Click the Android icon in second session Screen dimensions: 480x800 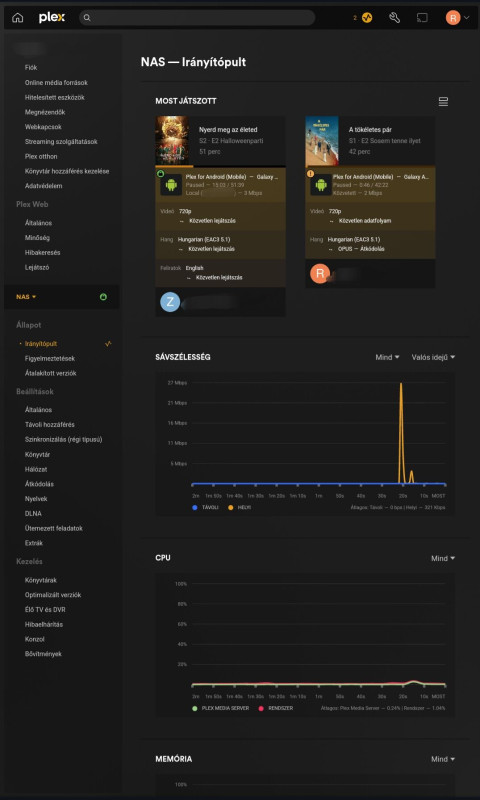point(321,185)
